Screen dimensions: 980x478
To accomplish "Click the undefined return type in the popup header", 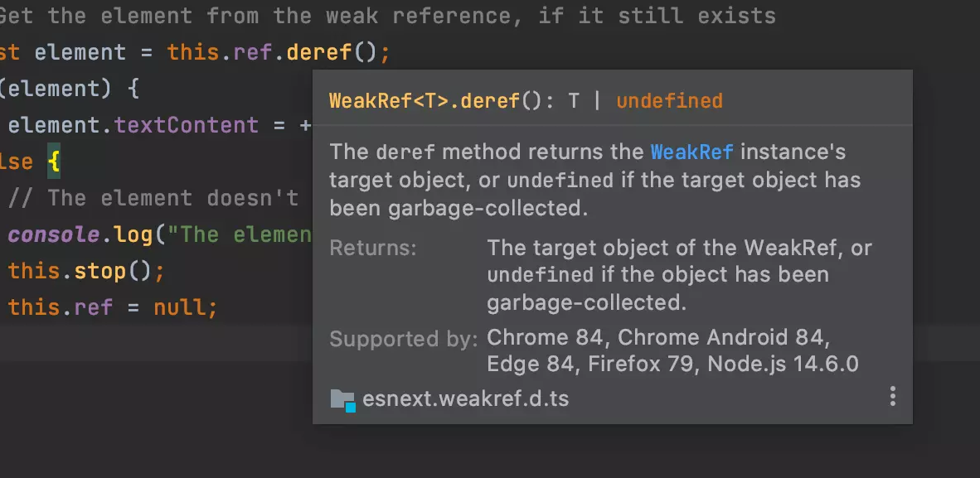I will [x=669, y=100].
